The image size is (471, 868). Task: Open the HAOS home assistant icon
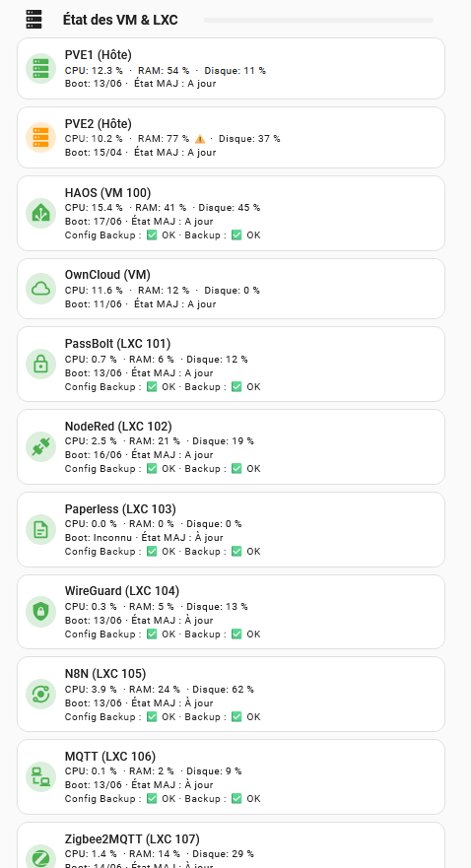tap(41, 213)
